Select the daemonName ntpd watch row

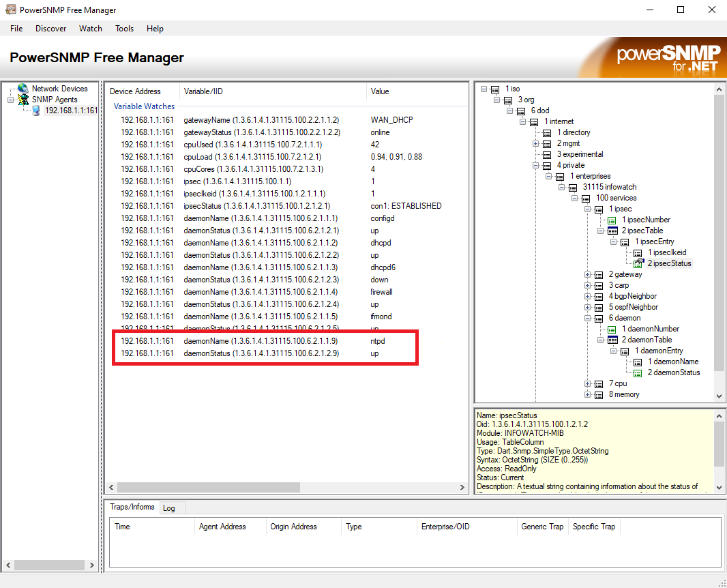pos(259,340)
